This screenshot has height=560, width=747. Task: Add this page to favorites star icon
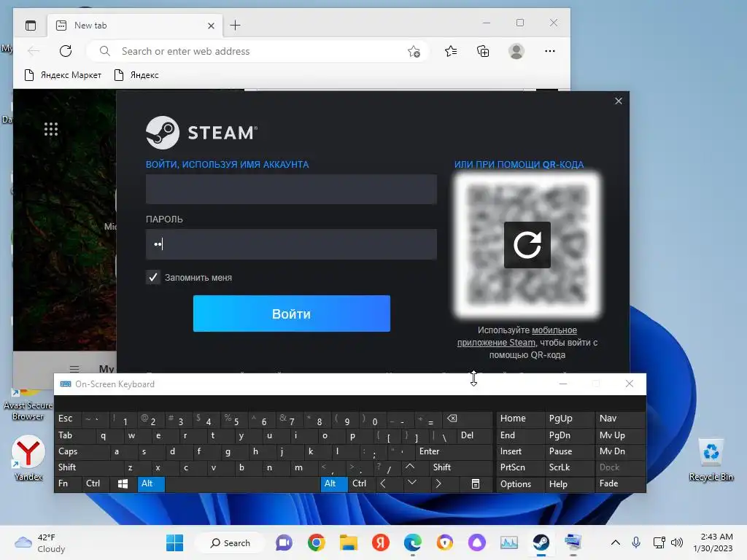pos(414,51)
